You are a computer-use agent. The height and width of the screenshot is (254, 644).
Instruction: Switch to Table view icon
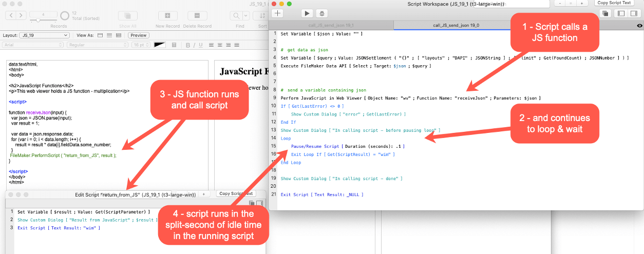[119, 35]
